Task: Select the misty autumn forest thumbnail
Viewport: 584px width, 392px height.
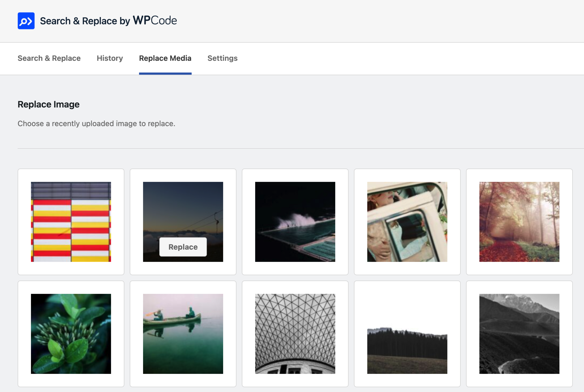Action: tap(519, 222)
